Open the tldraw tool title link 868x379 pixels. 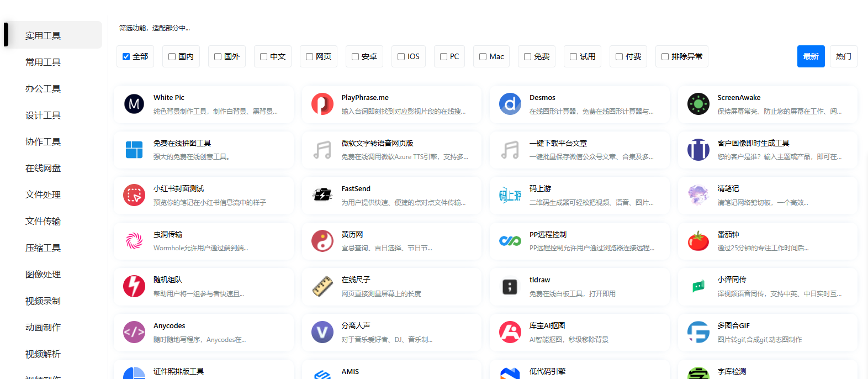(x=539, y=280)
